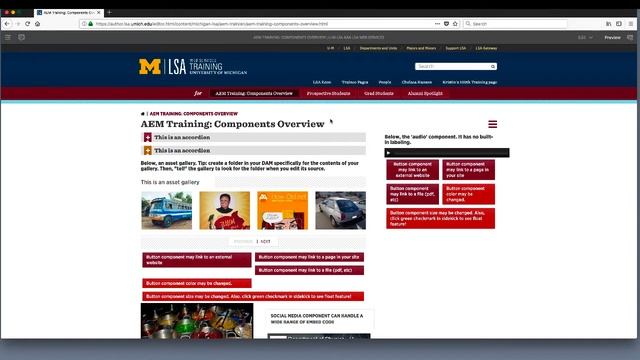
Task: Open the LSA Gateway link
Action: 486,48
